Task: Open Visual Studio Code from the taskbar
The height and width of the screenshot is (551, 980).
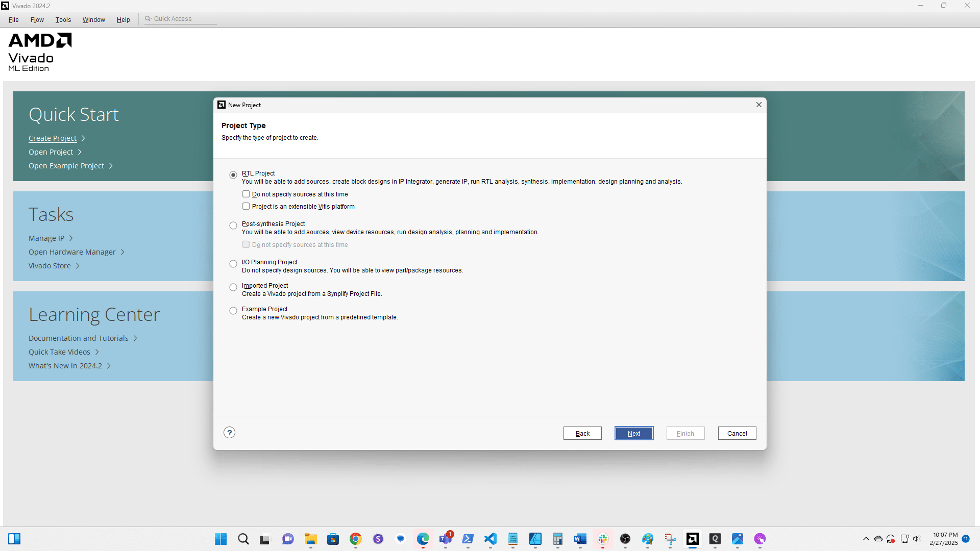Action: pyautogui.click(x=491, y=539)
